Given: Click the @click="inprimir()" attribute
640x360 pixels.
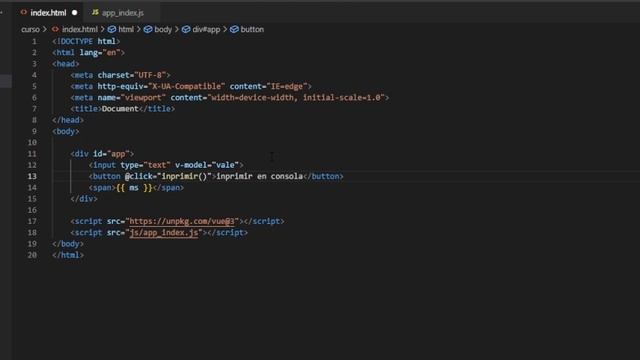Looking at the screenshot, I should coord(168,176).
